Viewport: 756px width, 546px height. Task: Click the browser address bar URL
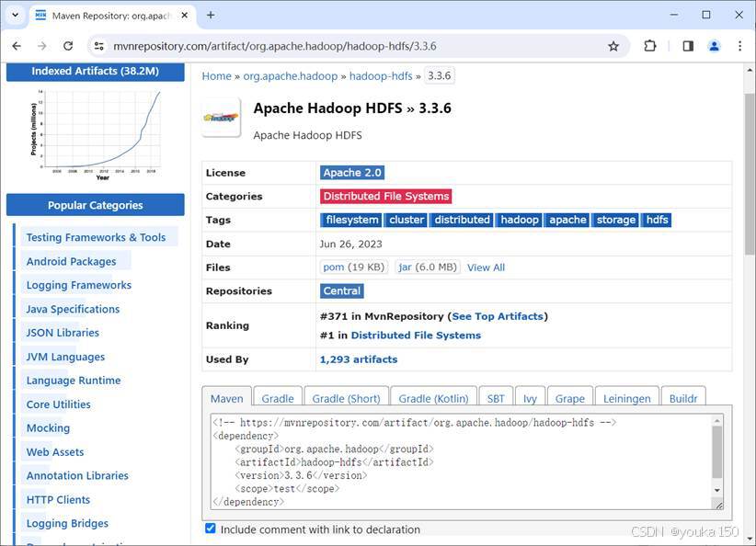click(x=274, y=46)
